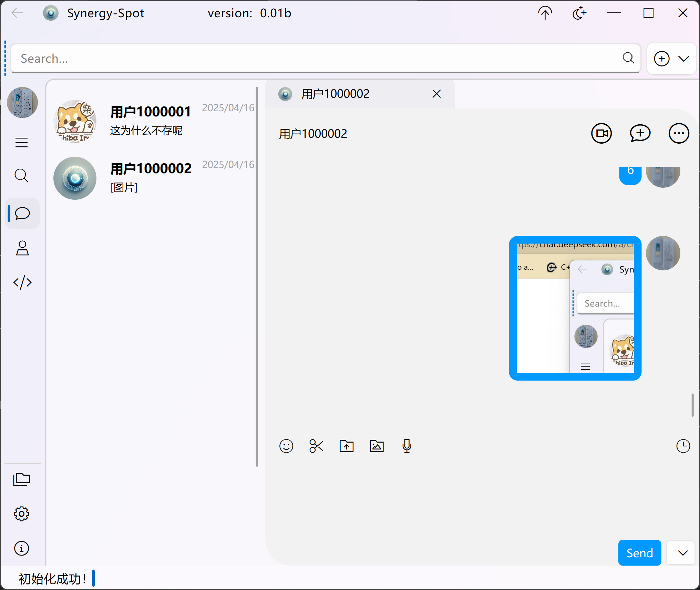
Task: Record a voice message
Action: click(x=406, y=446)
